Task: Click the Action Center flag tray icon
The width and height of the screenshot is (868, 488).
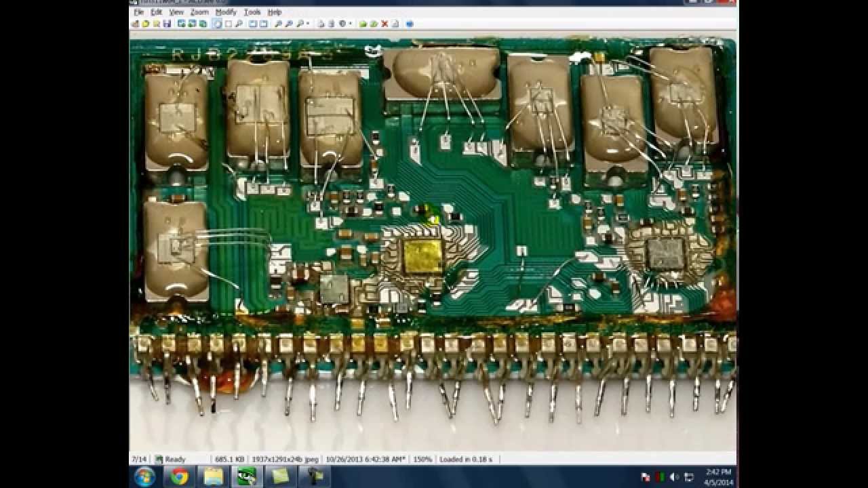Action: tap(646, 477)
